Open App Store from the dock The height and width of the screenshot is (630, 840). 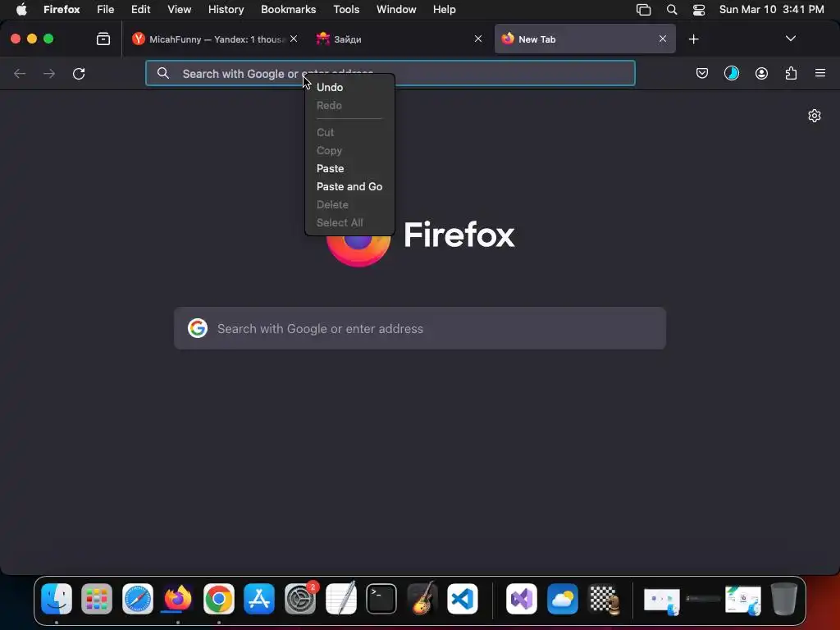pos(259,598)
